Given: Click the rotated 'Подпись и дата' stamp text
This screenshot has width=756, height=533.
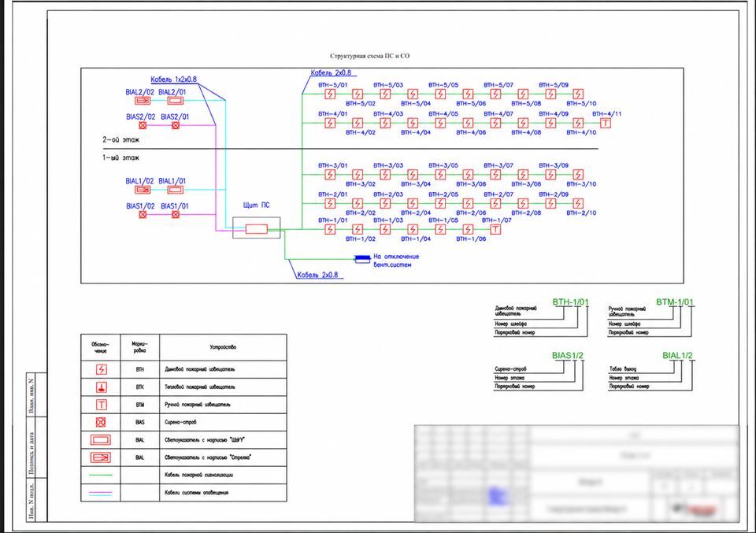Looking at the screenshot, I should [x=31, y=453].
